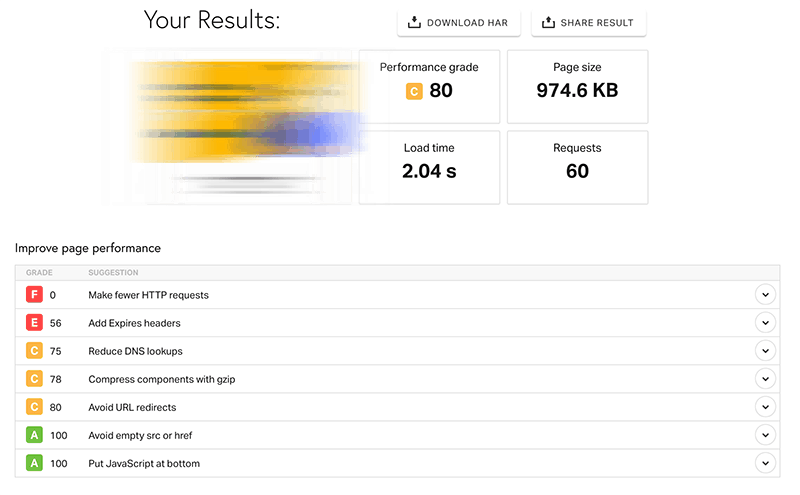The height and width of the screenshot is (495, 800).
Task: Open Compress components with gzip details
Action: [765, 379]
